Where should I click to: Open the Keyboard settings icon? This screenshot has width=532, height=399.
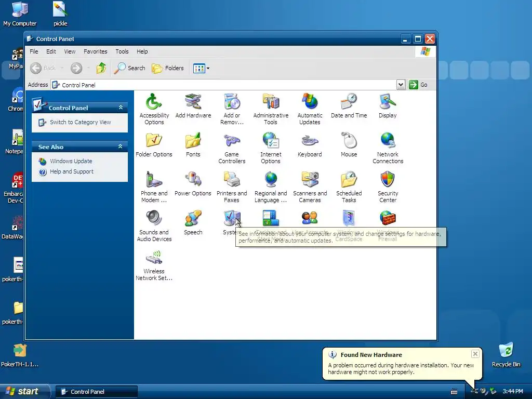point(310,145)
